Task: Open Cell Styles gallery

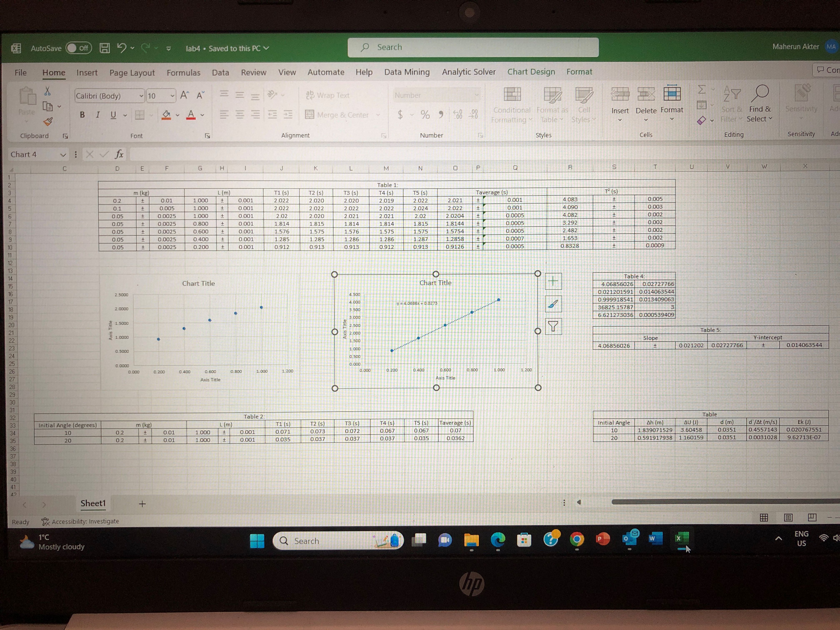Action: coord(584,105)
